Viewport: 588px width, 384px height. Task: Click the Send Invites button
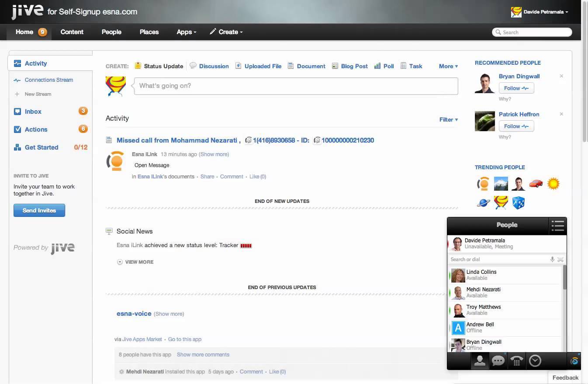(x=39, y=210)
